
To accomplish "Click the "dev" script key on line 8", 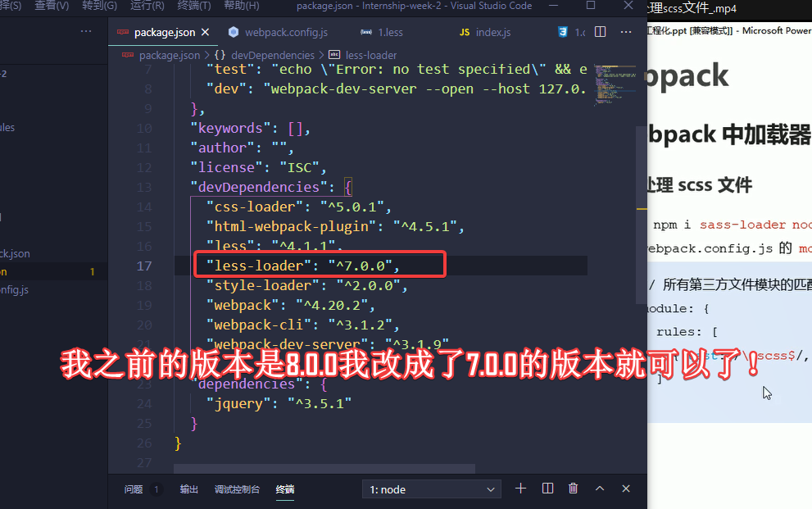I will click(x=226, y=89).
